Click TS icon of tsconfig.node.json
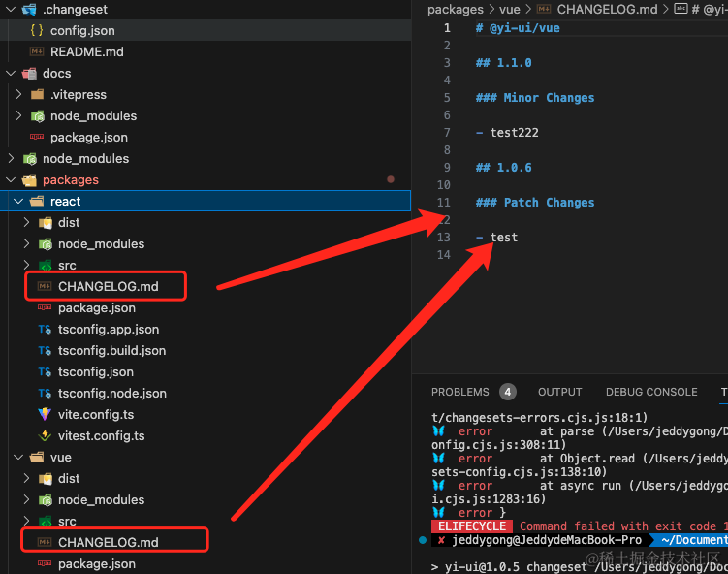 click(x=45, y=394)
